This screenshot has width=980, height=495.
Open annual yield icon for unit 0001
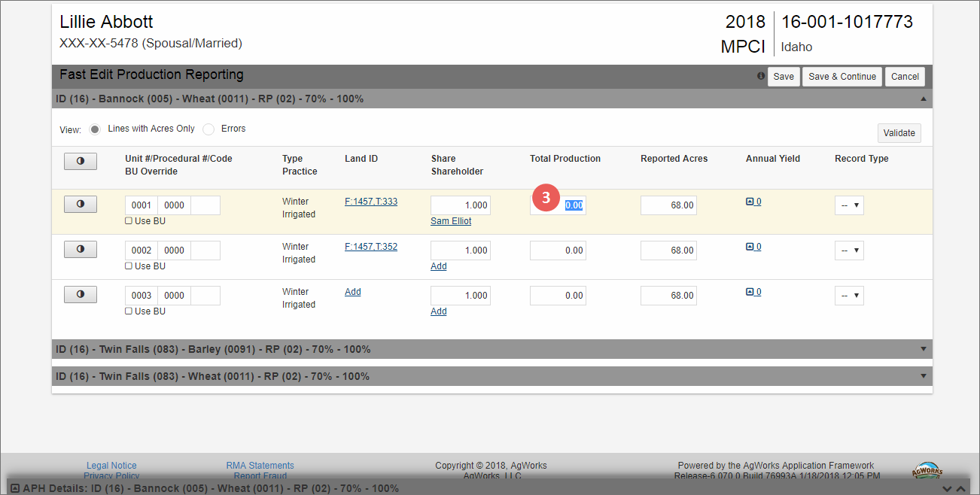point(750,202)
